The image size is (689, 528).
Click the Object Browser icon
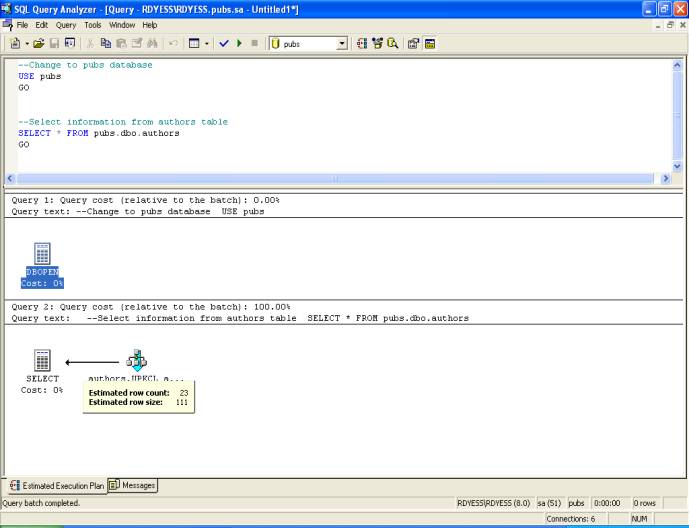tap(377, 43)
